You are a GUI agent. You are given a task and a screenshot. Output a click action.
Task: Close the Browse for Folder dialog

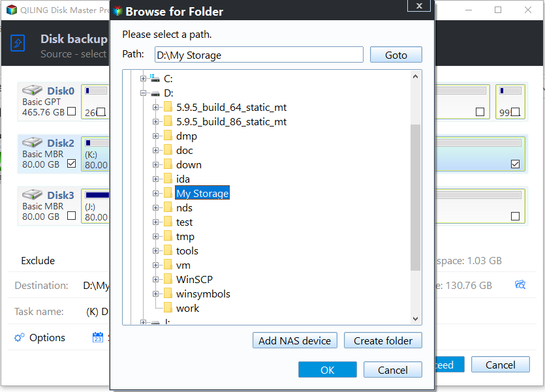coord(419,6)
